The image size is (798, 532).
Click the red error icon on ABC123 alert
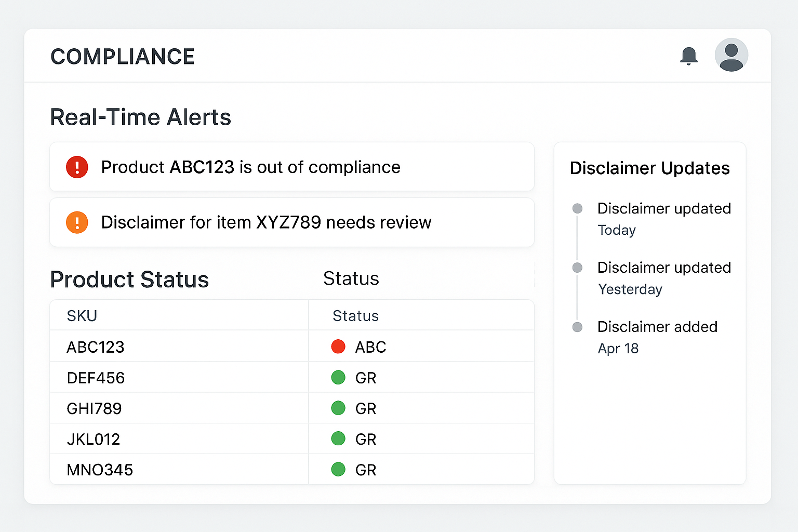[77, 167]
